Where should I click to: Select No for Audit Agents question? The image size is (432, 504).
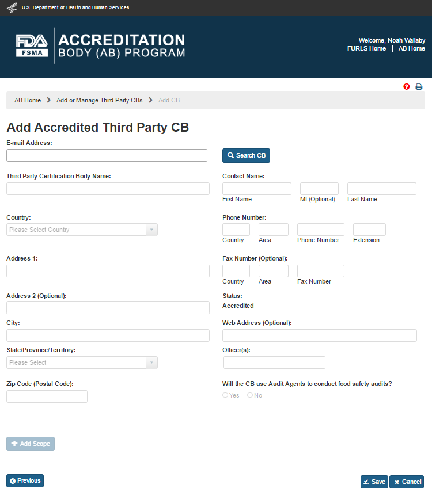click(x=250, y=395)
